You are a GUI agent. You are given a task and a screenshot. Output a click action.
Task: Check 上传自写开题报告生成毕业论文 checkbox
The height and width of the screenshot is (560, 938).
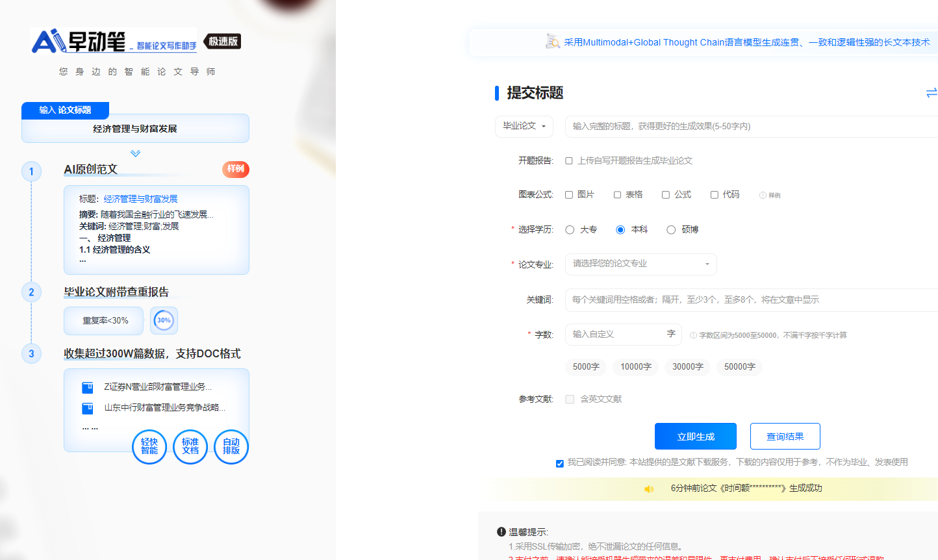[569, 160]
